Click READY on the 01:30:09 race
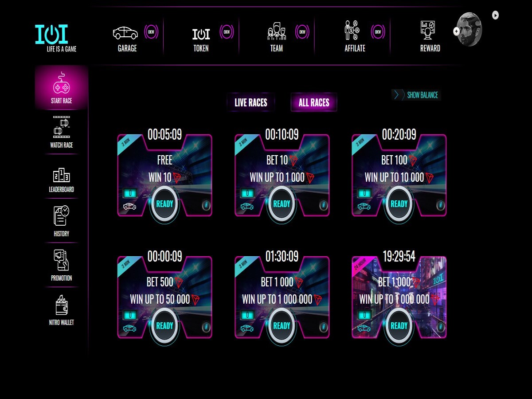Image resolution: width=532 pixels, height=399 pixels. pos(282,326)
